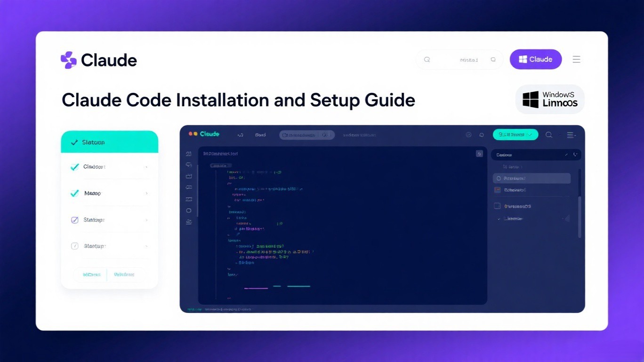644x362 pixels.
Task: Click the checkmark in the teal checklist header
Action: pyautogui.click(x=74, y=142)
